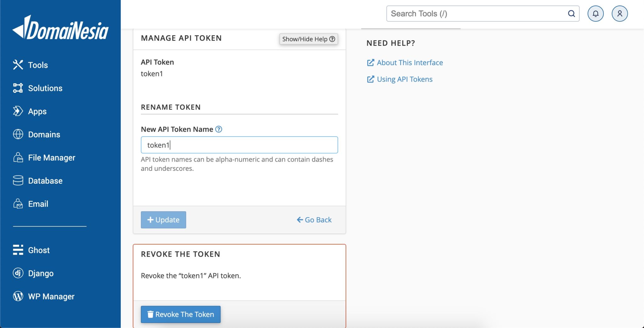Open Email in the sidebar
644x328 pixels.
(x=38, y=204)
